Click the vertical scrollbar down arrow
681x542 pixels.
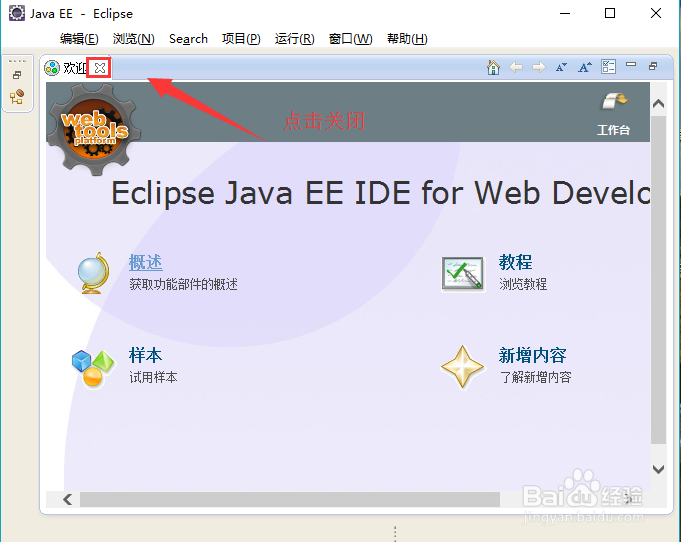[658, 469]
